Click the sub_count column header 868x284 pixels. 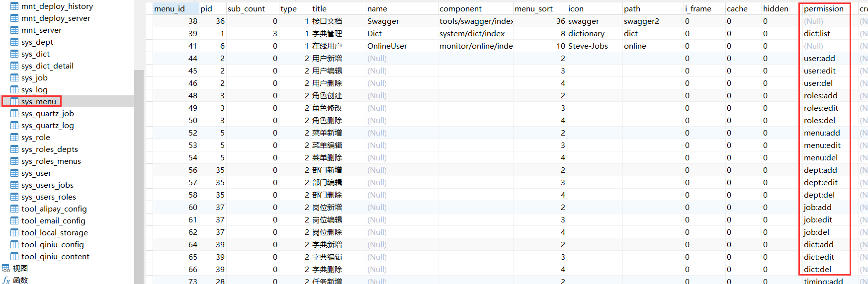click(252, 9)
